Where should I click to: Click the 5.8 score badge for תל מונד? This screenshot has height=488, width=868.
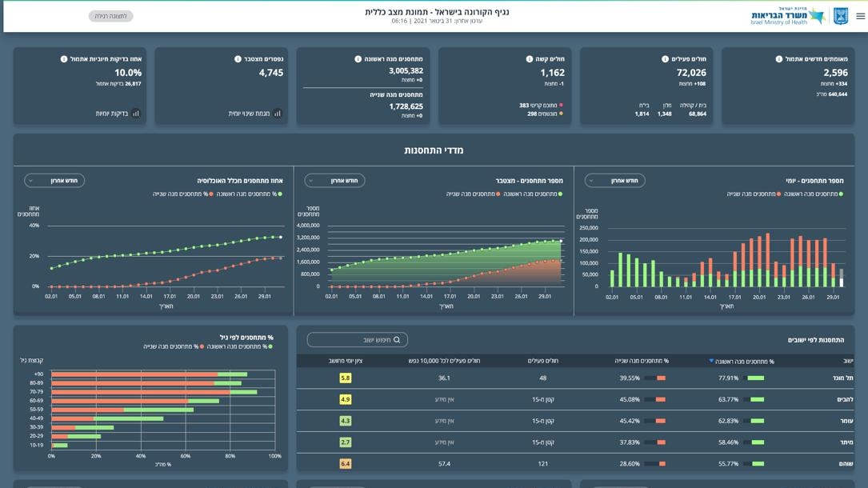pos(345,378)
